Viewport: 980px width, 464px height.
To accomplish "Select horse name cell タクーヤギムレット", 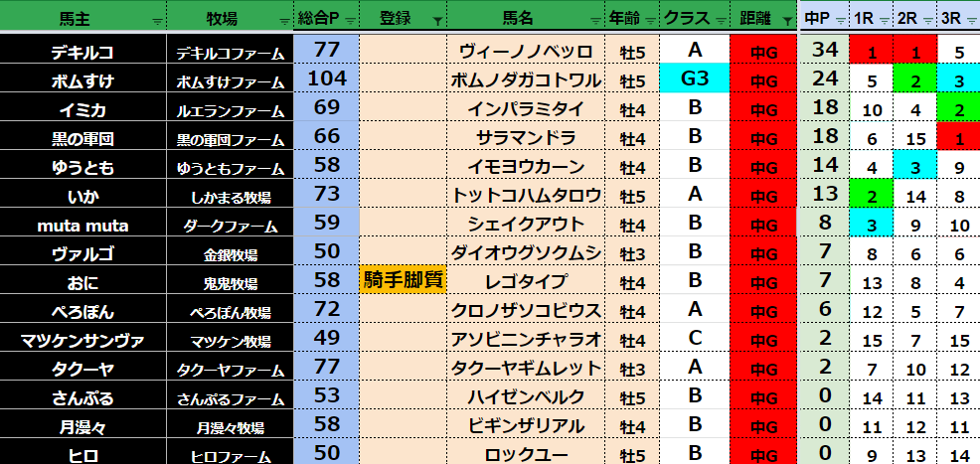I will coord(526,369).
